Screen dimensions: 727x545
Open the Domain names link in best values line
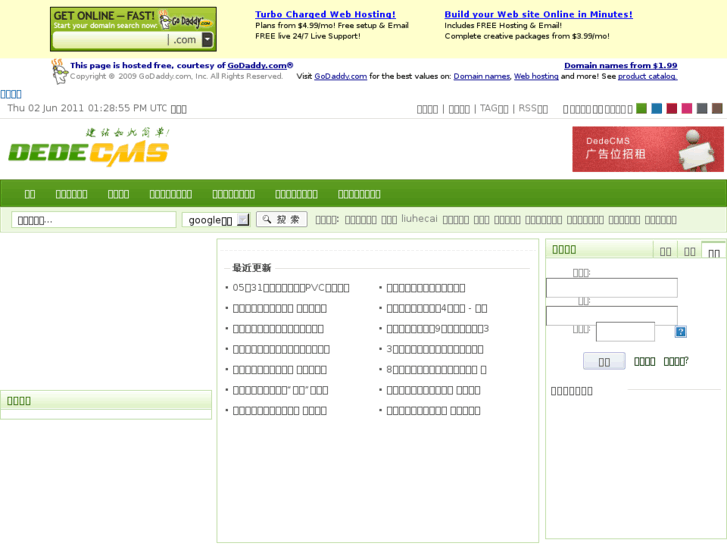coord(481,76)
